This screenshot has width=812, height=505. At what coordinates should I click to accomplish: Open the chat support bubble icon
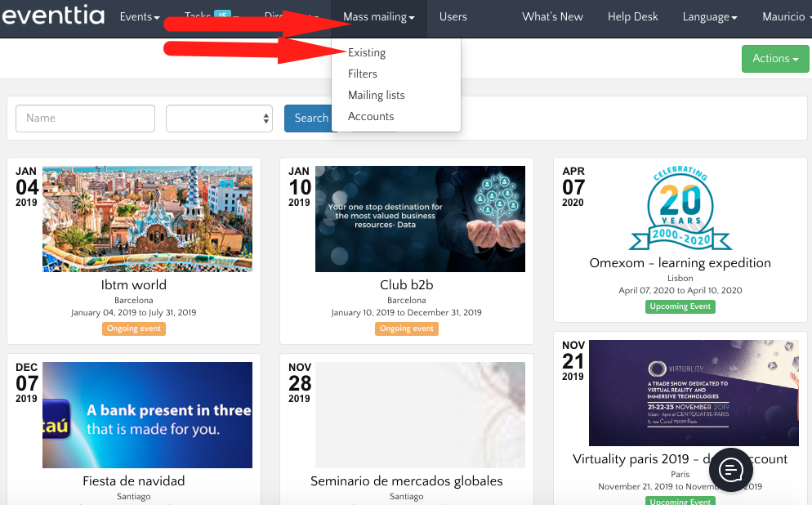pyautogui.click(x=730, y=470)
